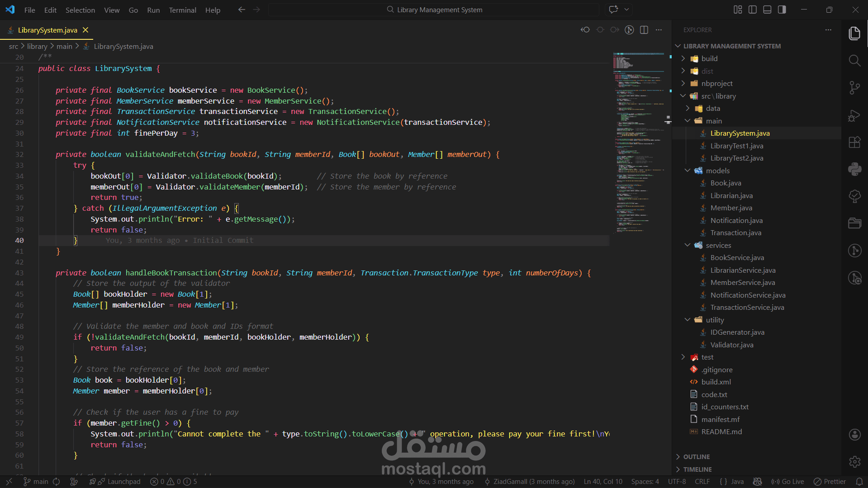Open the Extensions view

point(854,142)
